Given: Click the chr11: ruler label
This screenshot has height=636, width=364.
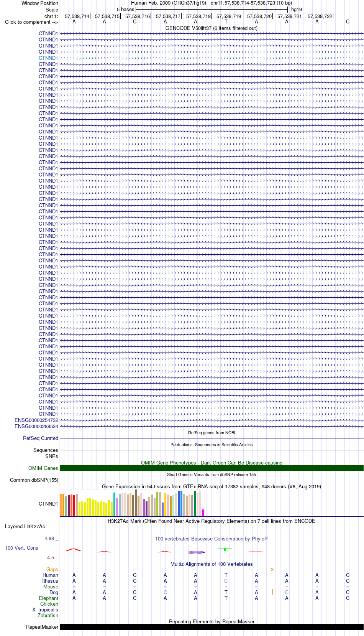Looking at the screenshot, I should (x=51, y=16).
